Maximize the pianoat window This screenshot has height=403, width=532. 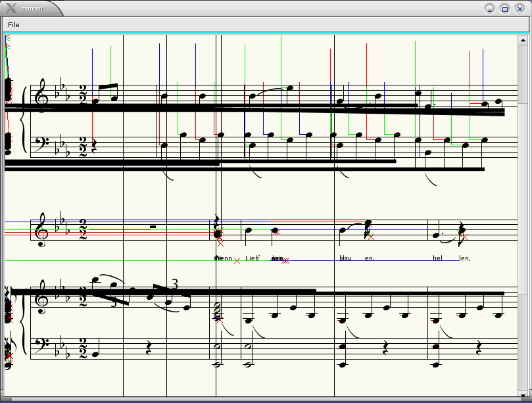point(504,9)
